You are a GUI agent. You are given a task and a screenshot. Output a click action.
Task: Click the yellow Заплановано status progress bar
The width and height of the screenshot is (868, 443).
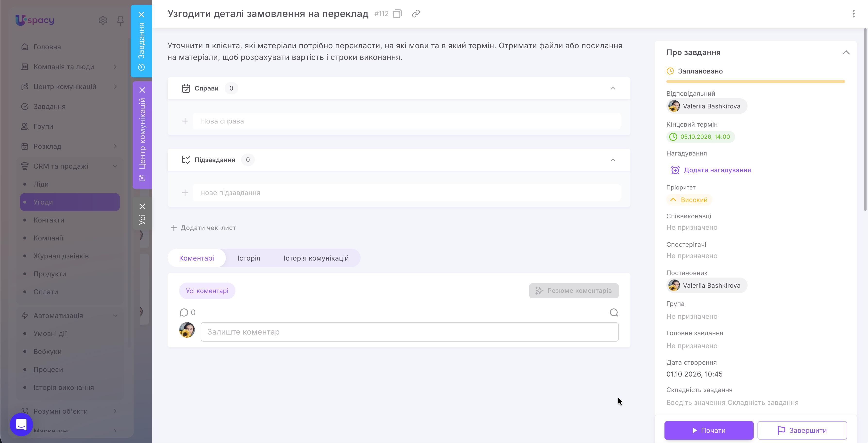(x=756, y=82)
